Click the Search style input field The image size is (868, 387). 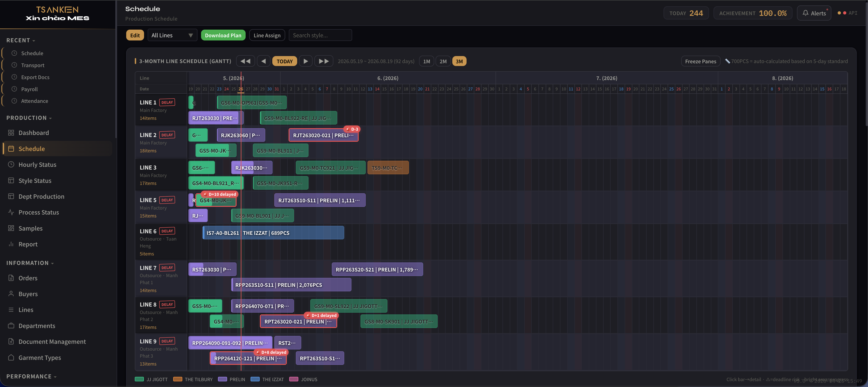[x=320, y=35]
